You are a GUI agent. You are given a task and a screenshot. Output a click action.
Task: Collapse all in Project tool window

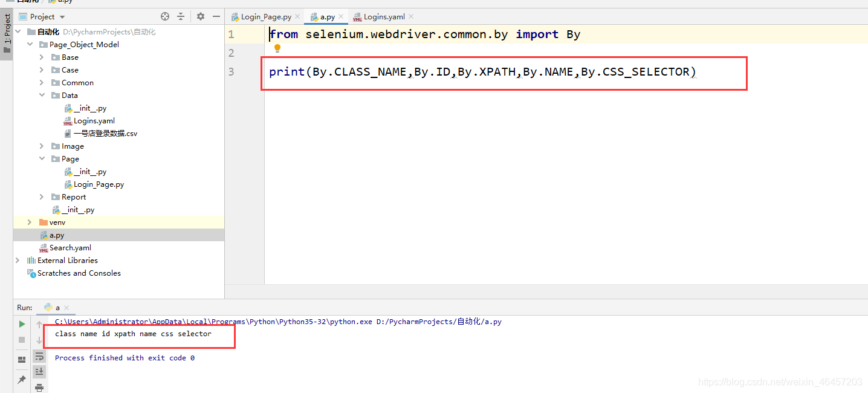pos(181,16)
